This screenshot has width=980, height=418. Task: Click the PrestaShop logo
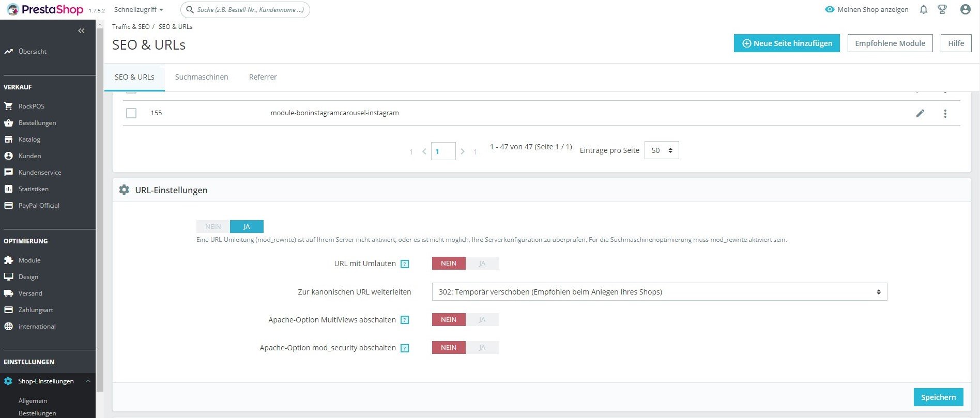click(x=45, y=9)
